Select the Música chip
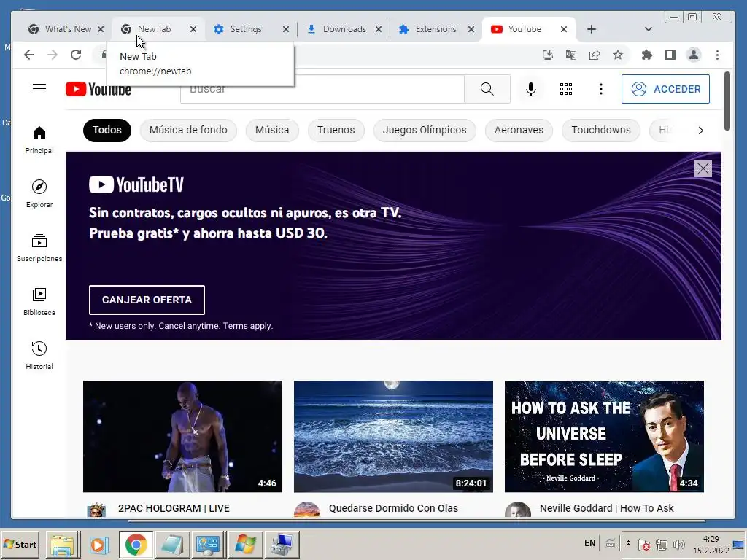Image resolution: width=747 pixels, height=560 pixels. point(272,130)
